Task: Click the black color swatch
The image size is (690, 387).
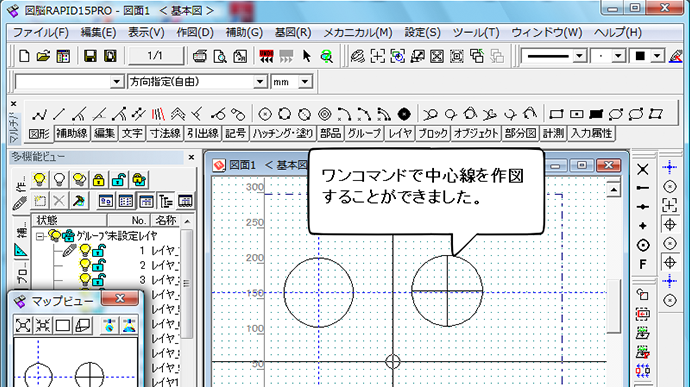Action: 640,56
